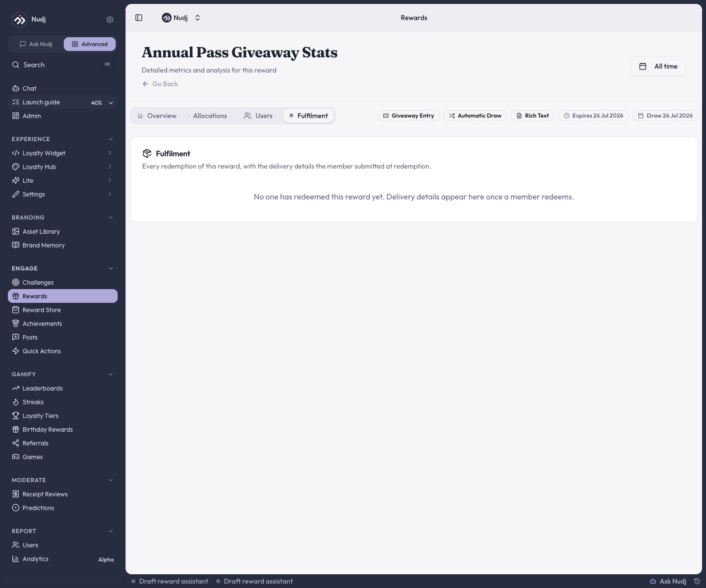706x588 pixels.
Task: Switch to the Allocations tab
Action: [x=207, y=116]
